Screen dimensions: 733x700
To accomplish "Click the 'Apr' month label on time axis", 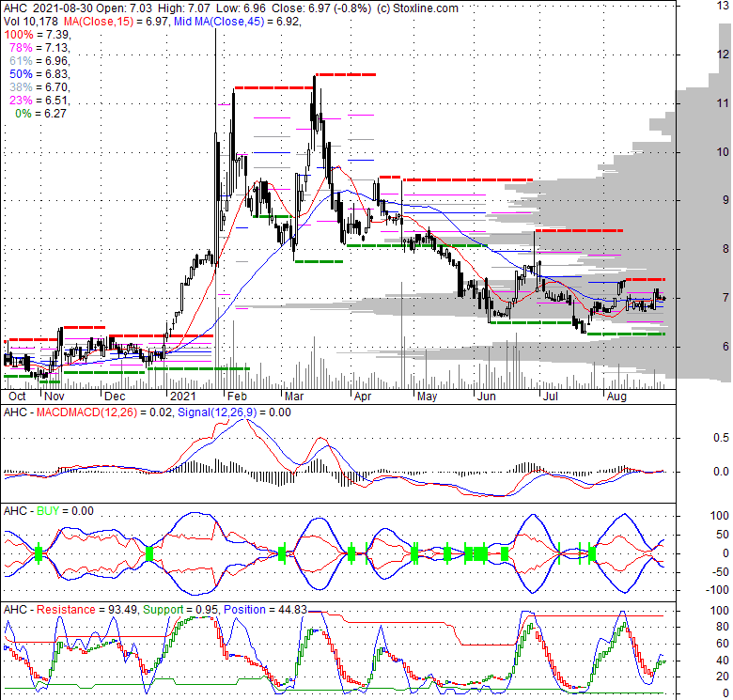I will [x=363, y=397].
